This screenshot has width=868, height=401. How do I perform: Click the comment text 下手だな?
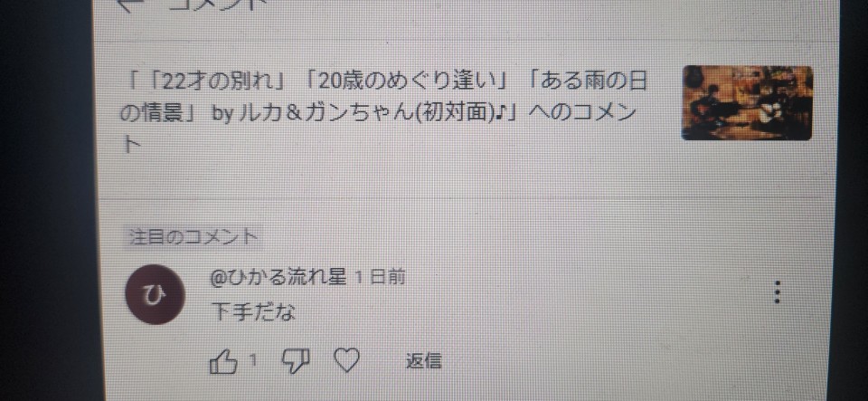(x=253, y=312)
